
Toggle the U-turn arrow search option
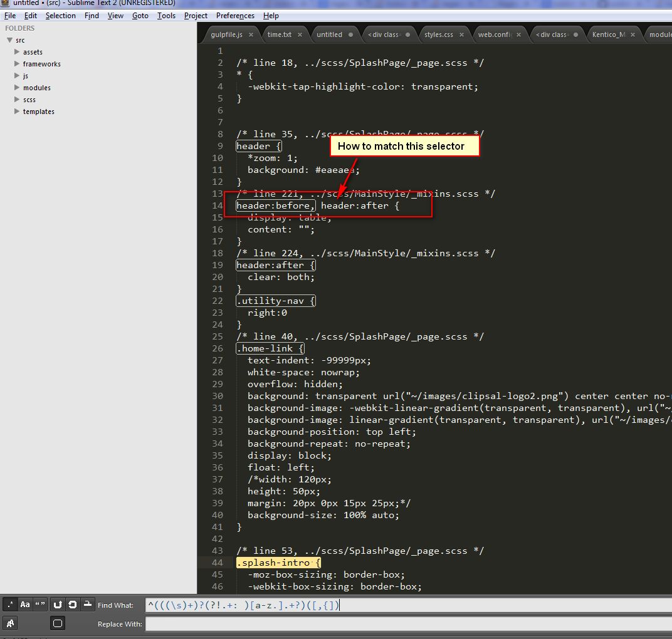click(58, 605)
